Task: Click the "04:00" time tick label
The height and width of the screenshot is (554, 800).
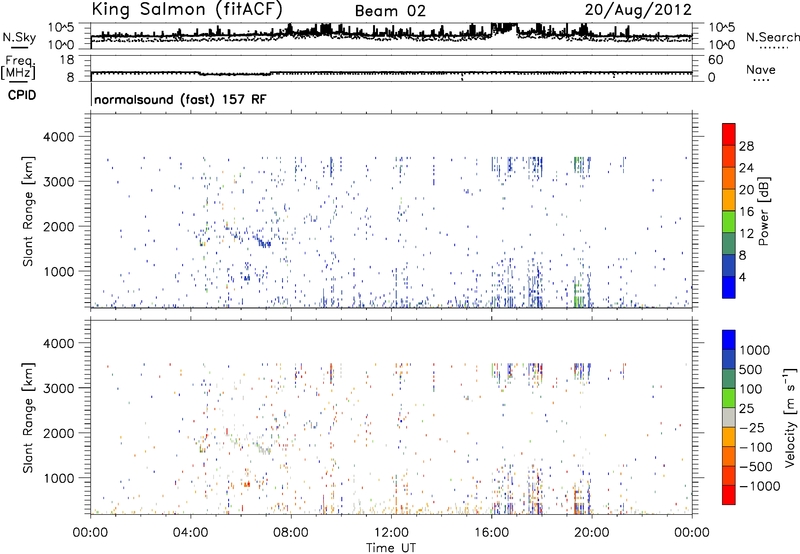Action: click(190, 533)
